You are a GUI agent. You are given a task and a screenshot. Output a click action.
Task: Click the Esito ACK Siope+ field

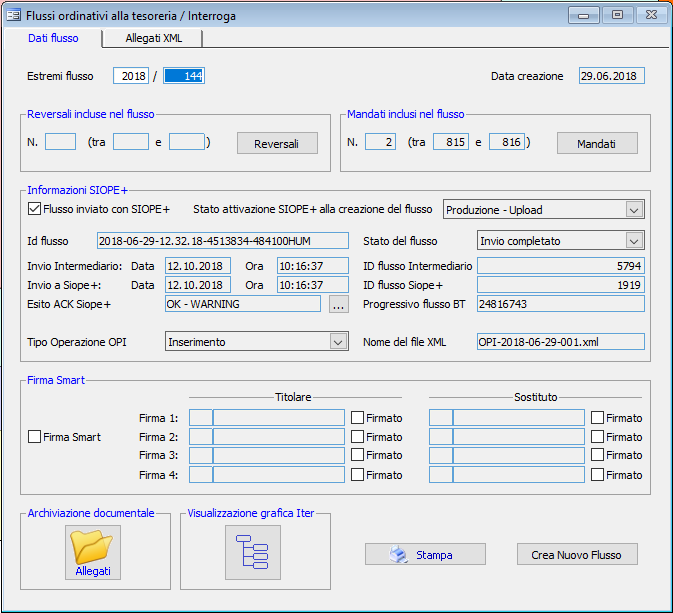point(243,304)
